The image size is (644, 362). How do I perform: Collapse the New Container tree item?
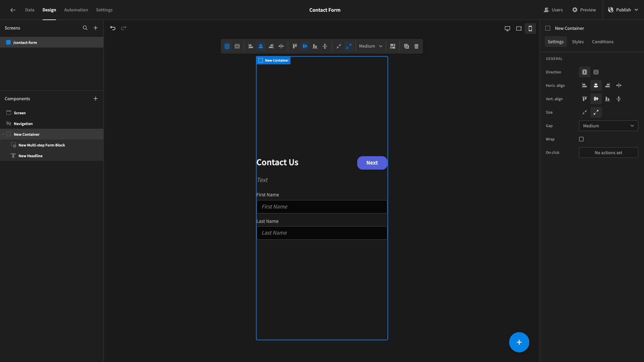3,134
